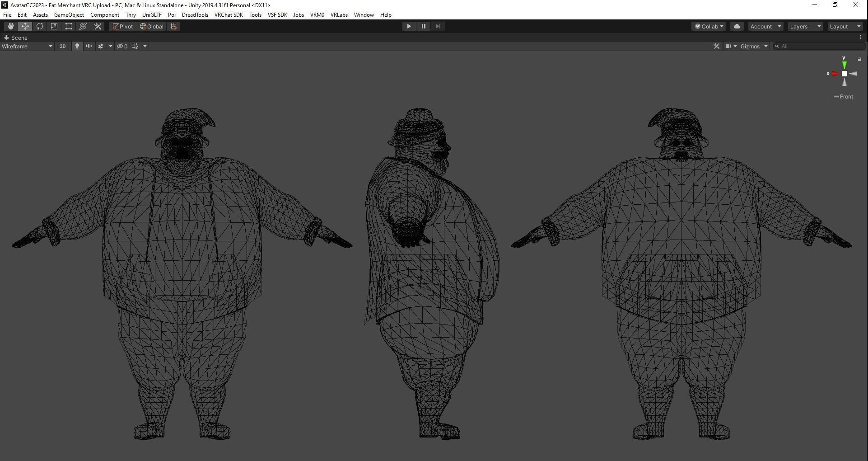Viewport: 868px width, 461px height.
Task: Select the Rotate tool
Action: click(40, 26)
